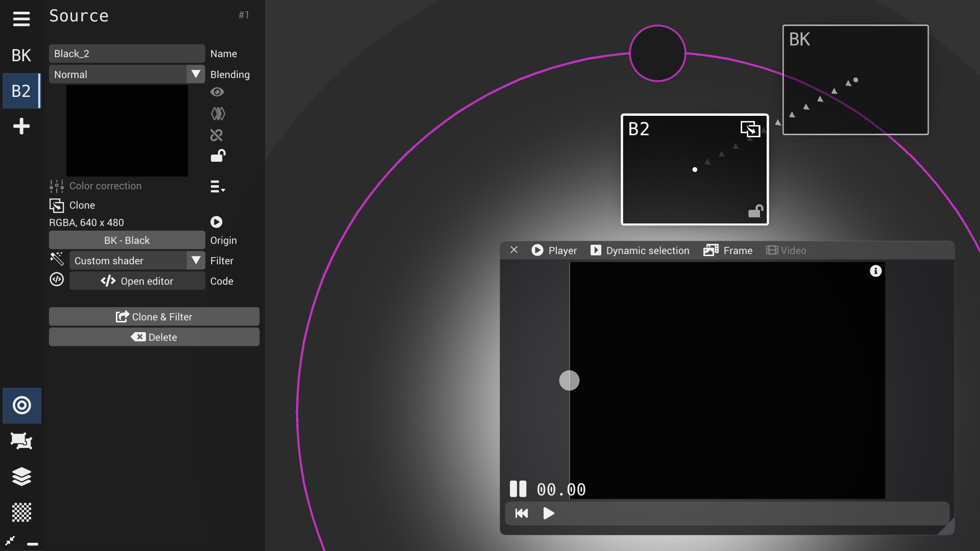The width and height of the screenshot is (980, 551).
Task: Switch to the Dynamic selection tab
Action: (639, 251)
